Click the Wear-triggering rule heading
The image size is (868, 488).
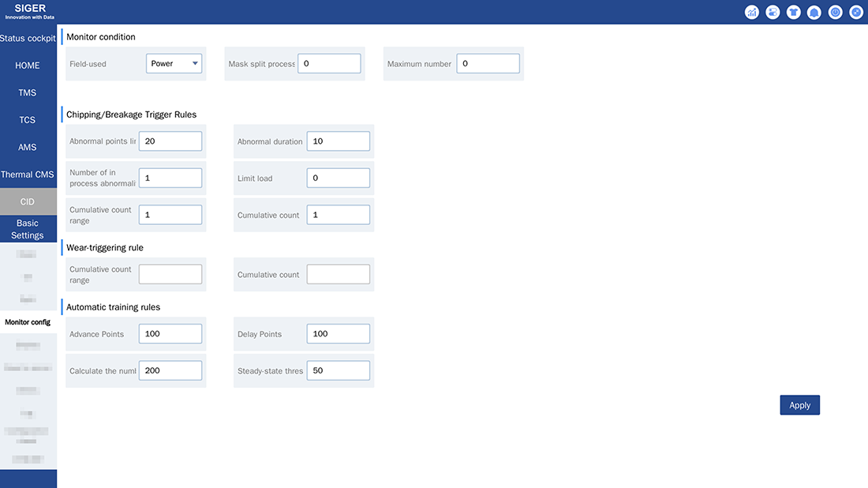(x=105, y=248)
